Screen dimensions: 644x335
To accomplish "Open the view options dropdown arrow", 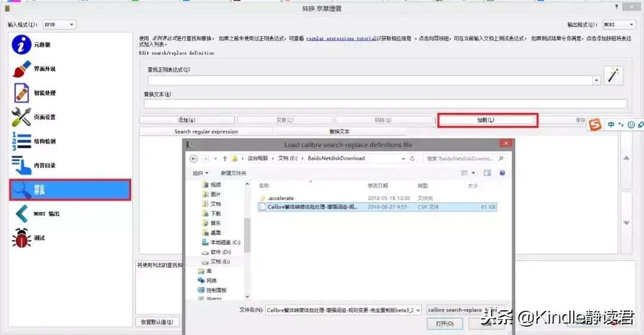I will point(473,173).
